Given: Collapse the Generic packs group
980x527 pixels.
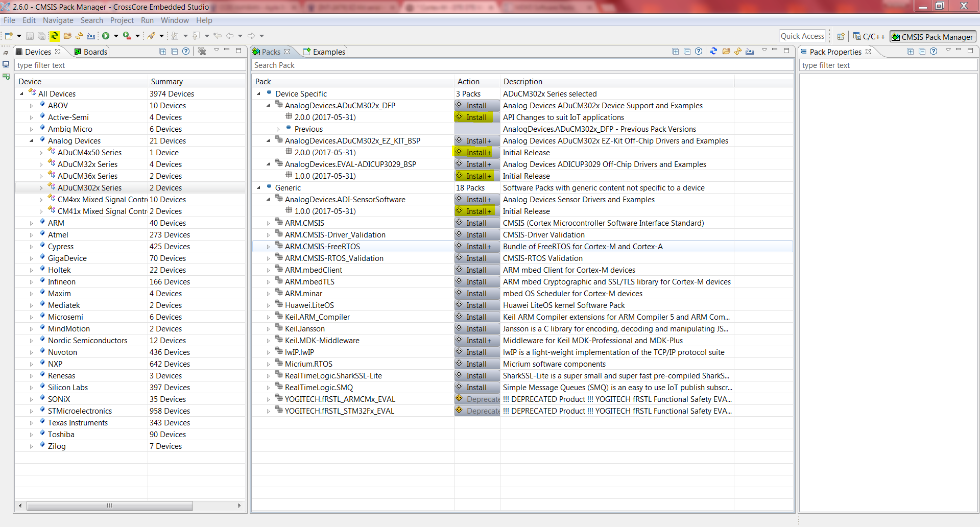Looking at the screenshot, I should pos(259,188).
